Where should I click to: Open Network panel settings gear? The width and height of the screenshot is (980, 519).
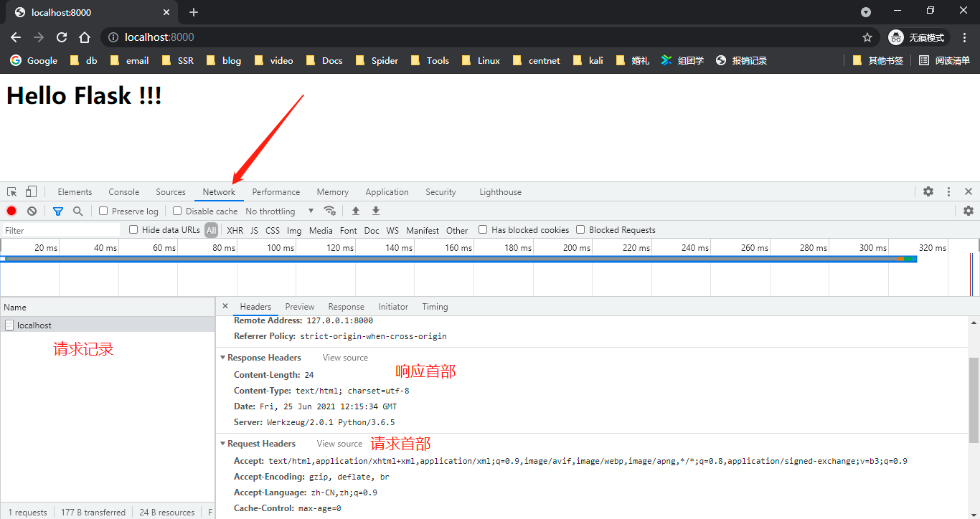[x=969, y=211]
